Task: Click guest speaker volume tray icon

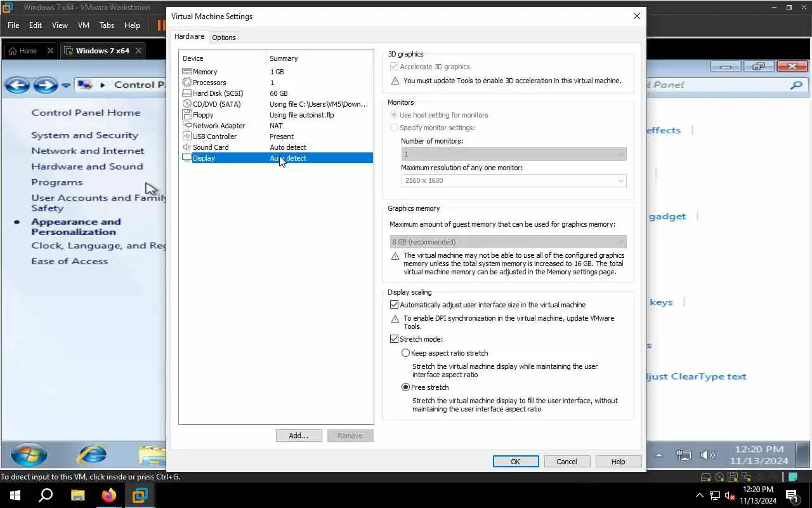Action: [x=707, y=455]
